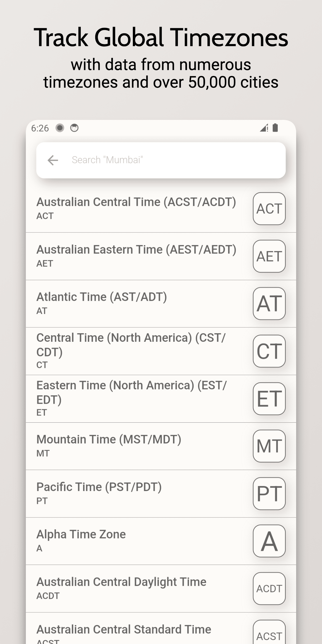Image resolution: width=322 pixels, height=644 pixels.
Task: Tap the AT timezone badge
Action: [269, 303]
